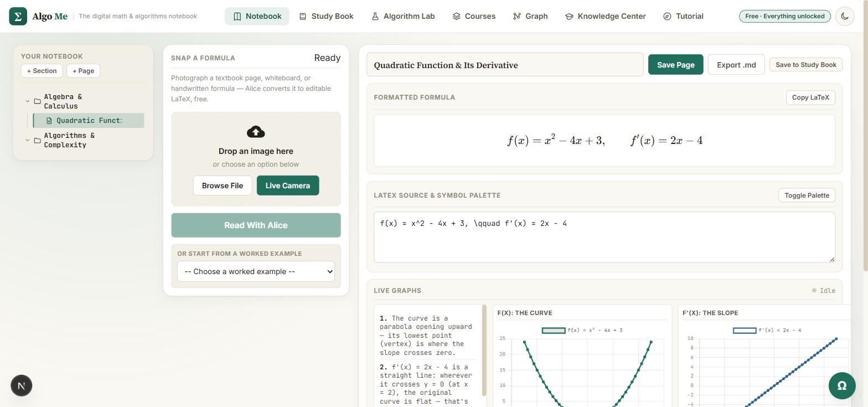Open the Courses tab

474,16
